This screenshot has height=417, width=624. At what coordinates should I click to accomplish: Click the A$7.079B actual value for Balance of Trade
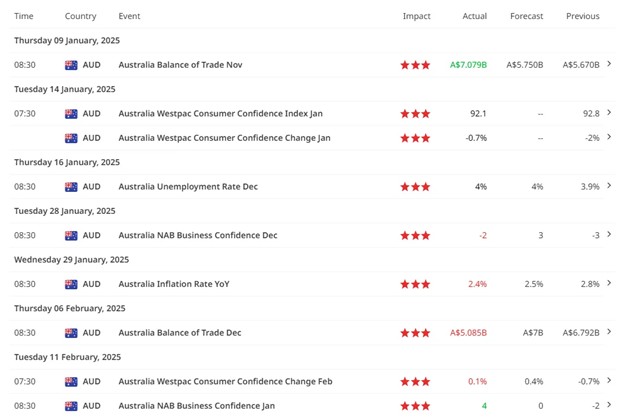(468, 65)
